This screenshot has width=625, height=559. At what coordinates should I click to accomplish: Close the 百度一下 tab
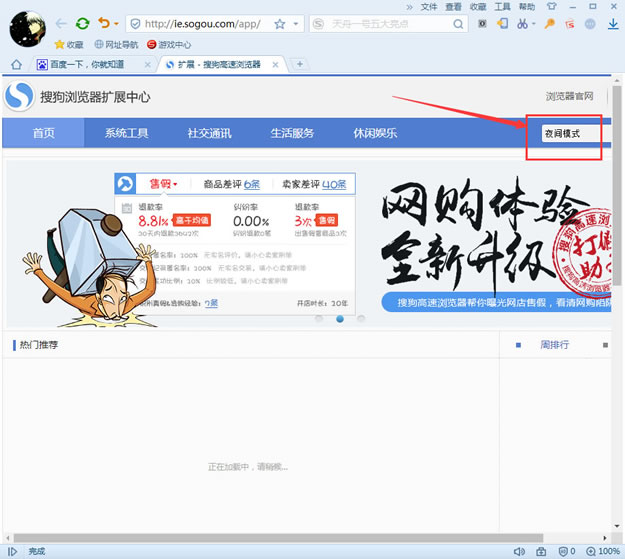pyautogui.click(x=147, y=65)
